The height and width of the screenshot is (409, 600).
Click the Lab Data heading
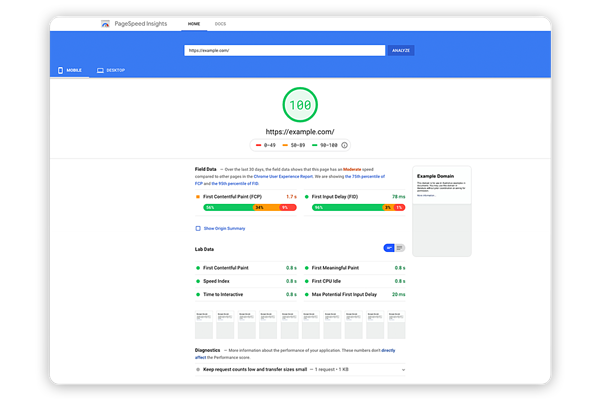pyautogui.click(x=204, y=249)
